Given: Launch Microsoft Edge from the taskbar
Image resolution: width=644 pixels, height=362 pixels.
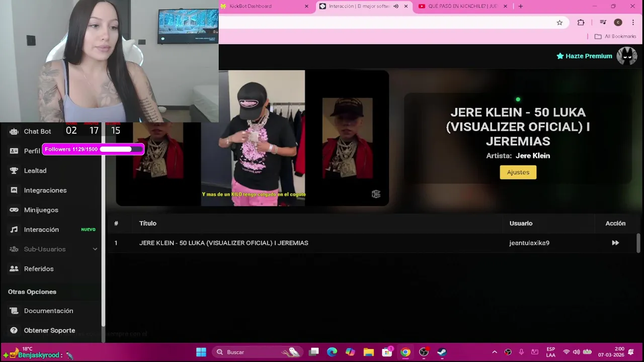Looking at the screenshot, I should (332, 352).
